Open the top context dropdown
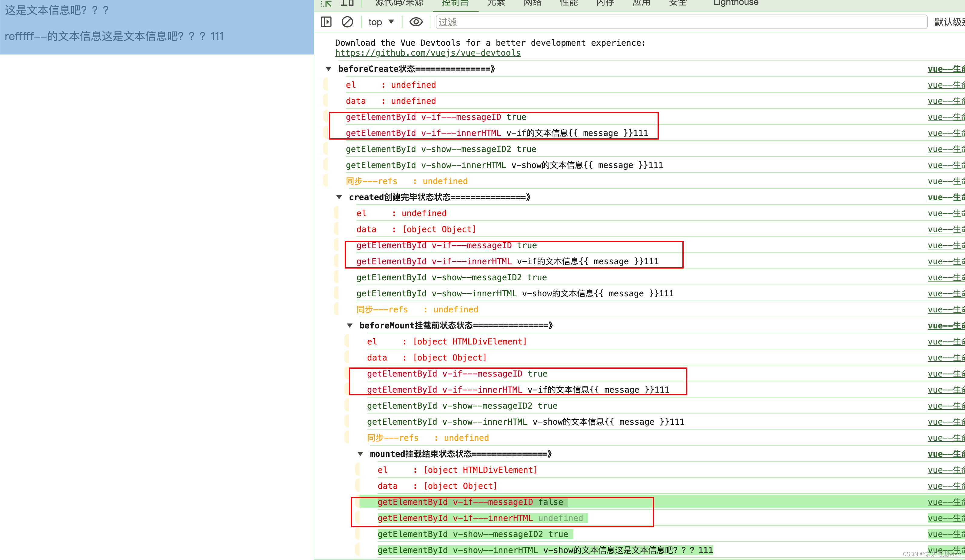This screenshot has width=965, height=560. coord(381,22)
